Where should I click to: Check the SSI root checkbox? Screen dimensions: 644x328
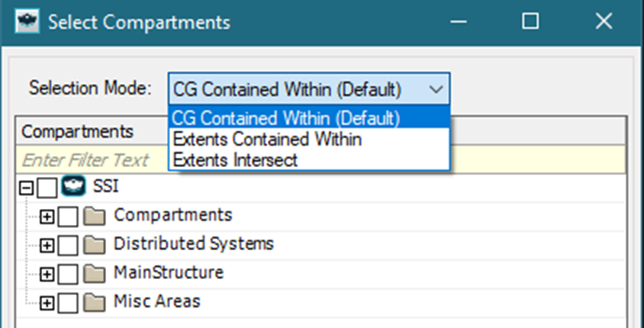(47, 188)
